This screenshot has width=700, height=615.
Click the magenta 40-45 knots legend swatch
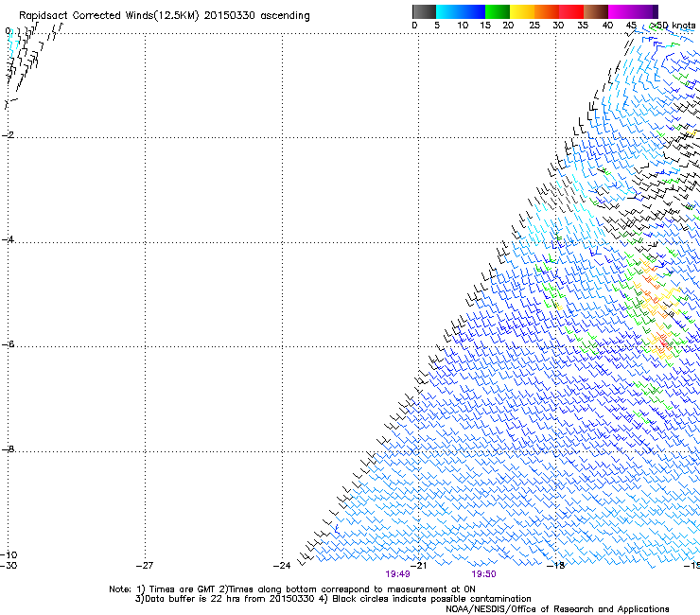coord(621,11)
